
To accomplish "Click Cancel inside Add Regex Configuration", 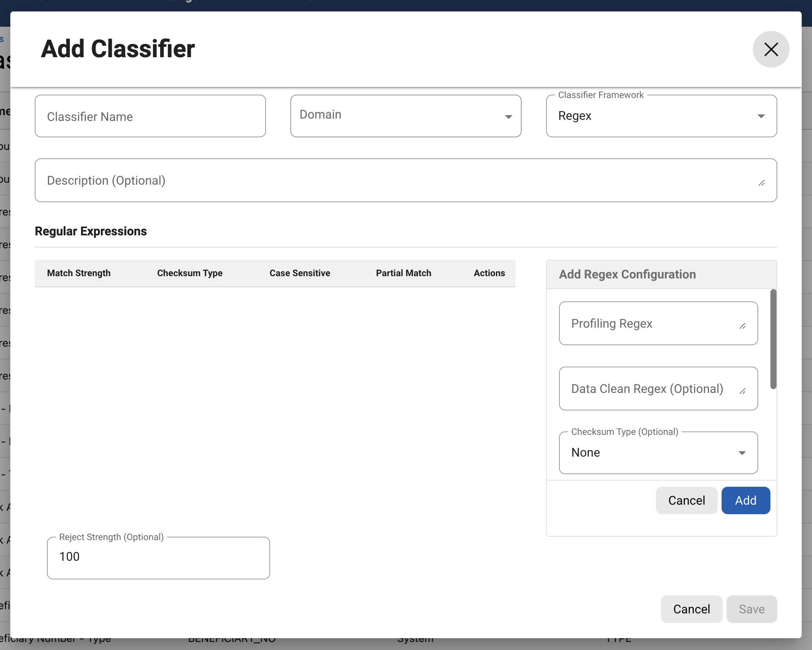I will pos(686,500).
